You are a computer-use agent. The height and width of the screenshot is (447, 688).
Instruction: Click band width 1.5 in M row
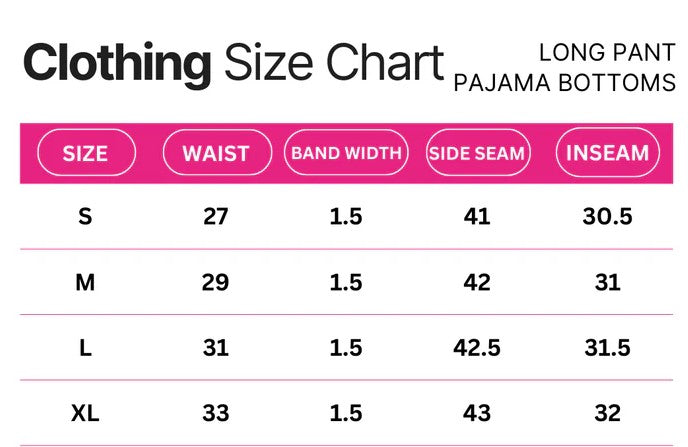(x=346, y=282)
